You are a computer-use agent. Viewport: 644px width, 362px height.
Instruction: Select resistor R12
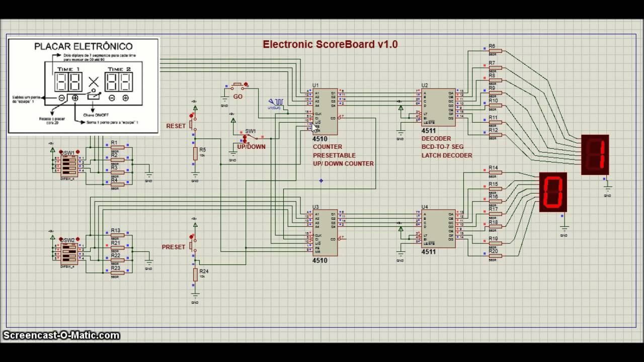[495, 135]
